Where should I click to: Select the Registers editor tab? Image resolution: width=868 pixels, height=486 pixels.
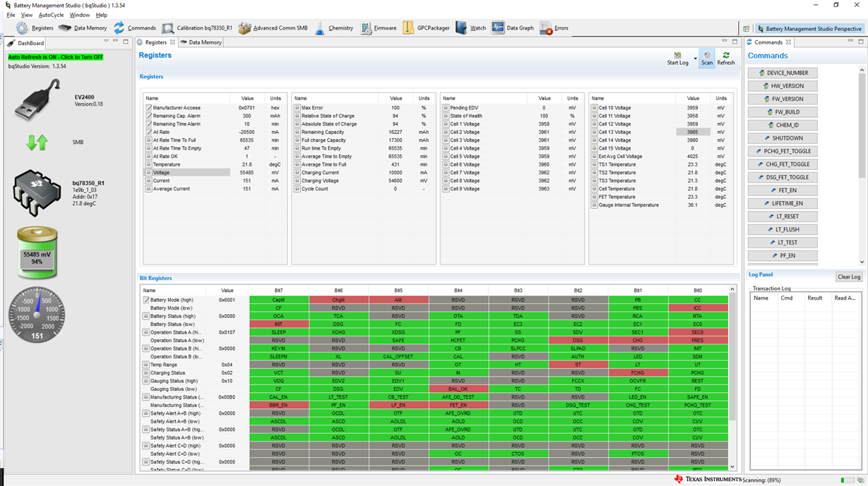[155, 42]
